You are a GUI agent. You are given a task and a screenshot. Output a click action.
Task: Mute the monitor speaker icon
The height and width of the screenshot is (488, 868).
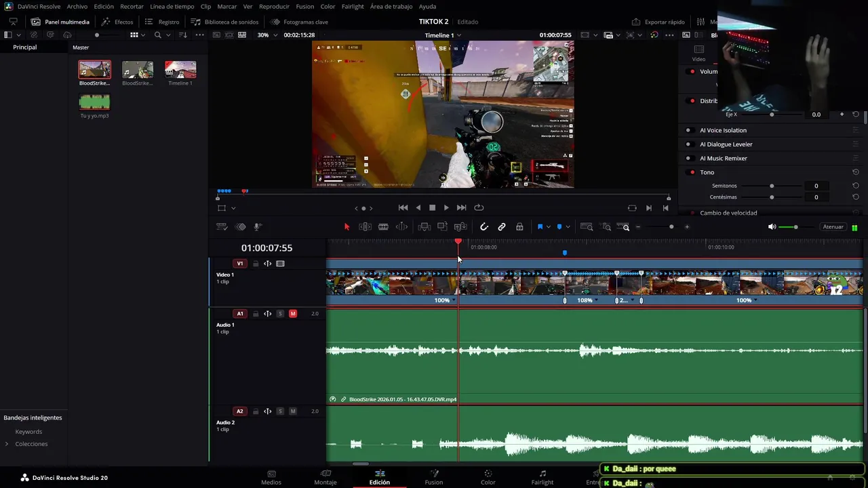tap(772, 227)
